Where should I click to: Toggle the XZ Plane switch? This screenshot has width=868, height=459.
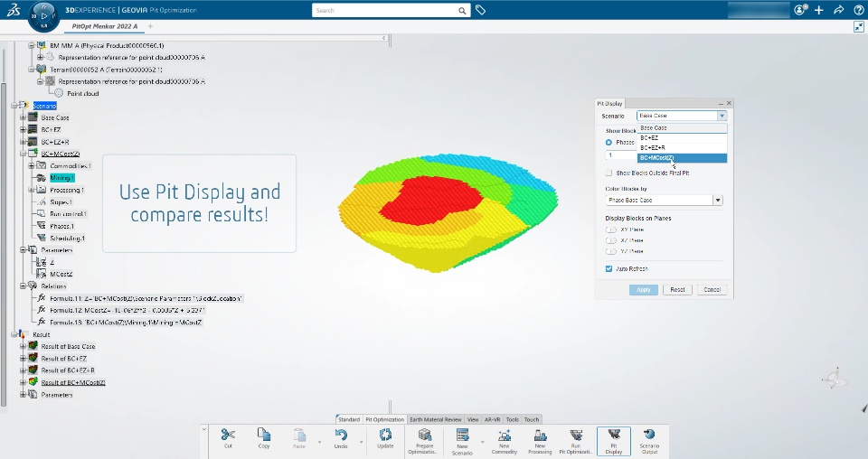coord(611,240)
